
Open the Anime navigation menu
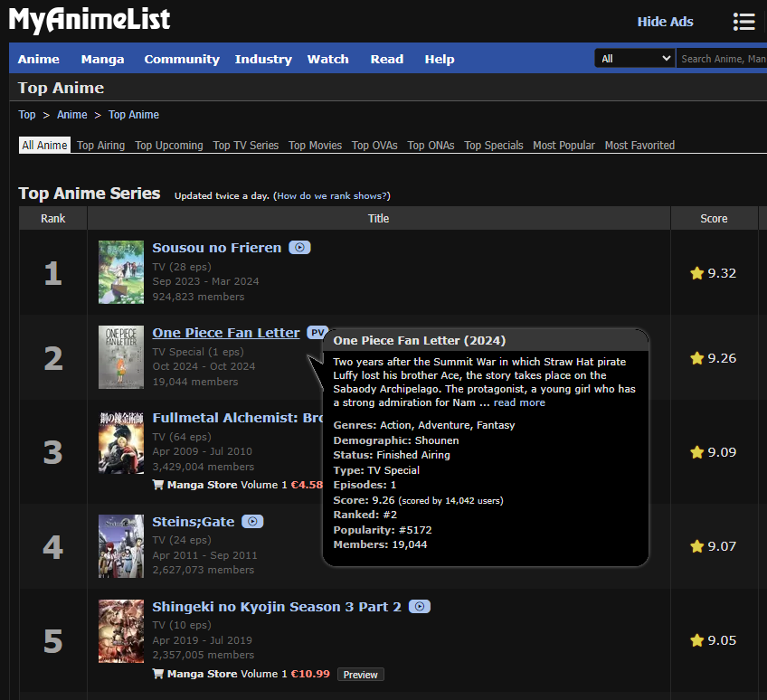tap(39, 59)
